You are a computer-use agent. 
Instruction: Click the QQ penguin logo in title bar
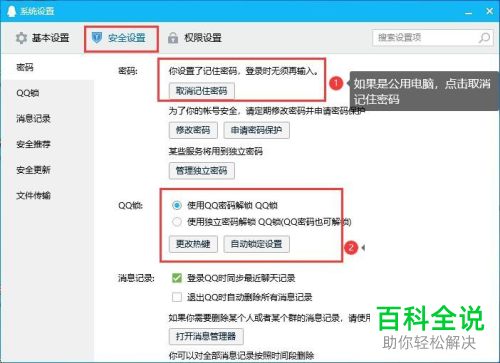11,11
